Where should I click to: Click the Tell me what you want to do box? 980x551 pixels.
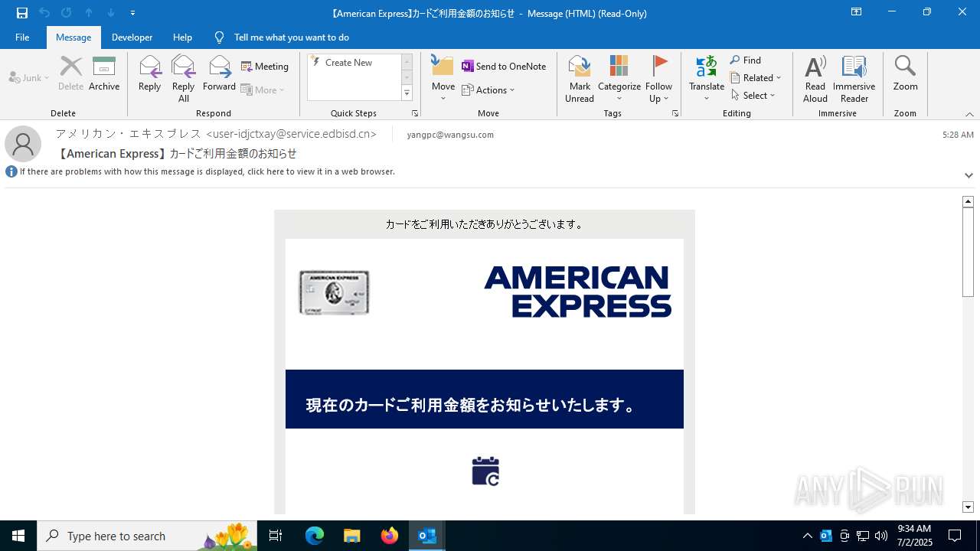pyautogui.click(x=291, y=37)
